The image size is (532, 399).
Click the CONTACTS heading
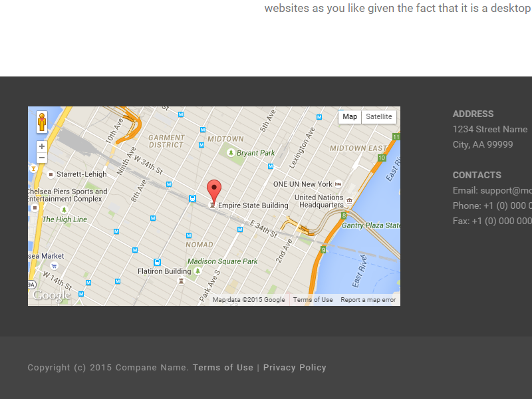477,175
